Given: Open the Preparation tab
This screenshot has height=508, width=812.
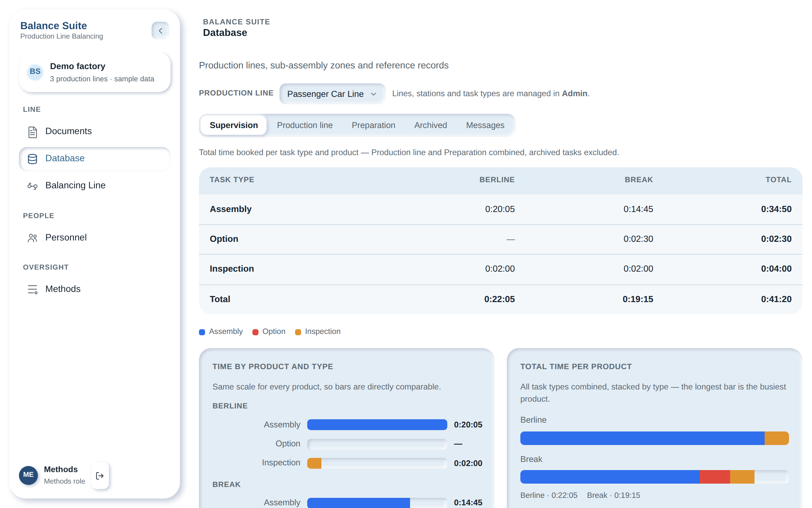Looking at the screenshot, I should click(374, 125).
